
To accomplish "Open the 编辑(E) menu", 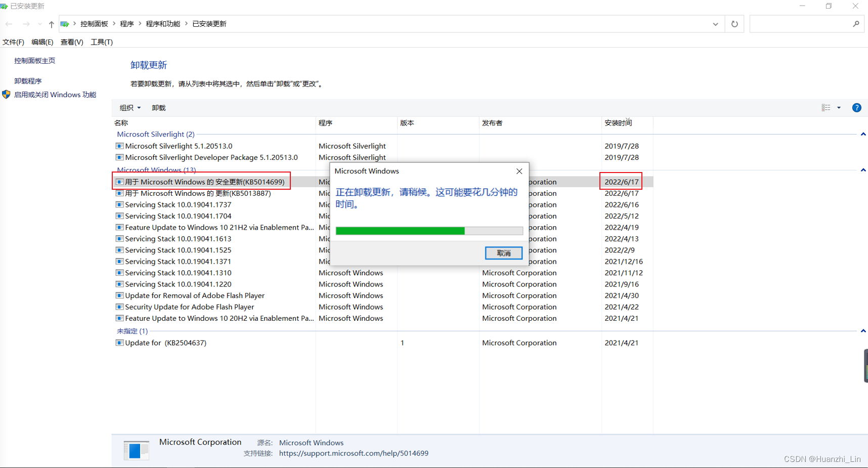I will (42, 42).
